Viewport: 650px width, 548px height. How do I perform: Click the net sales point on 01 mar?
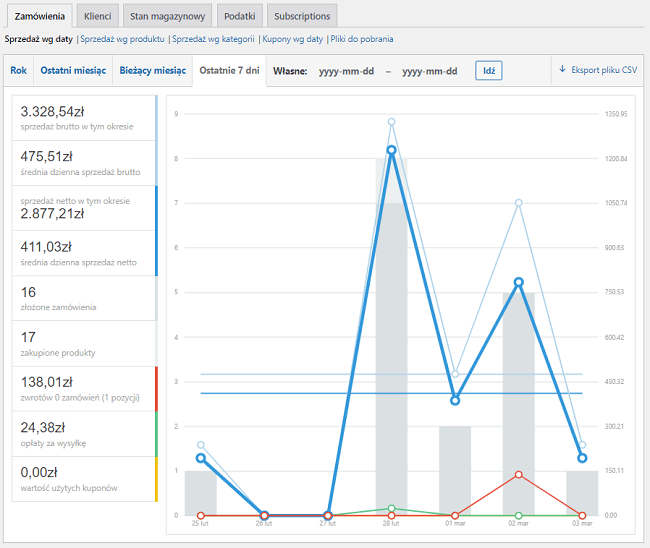click(x=455, y=401)
